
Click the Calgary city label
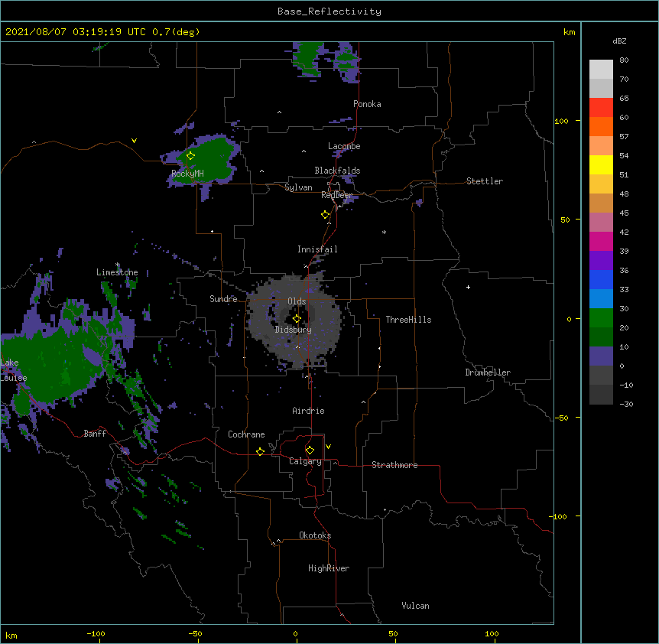point(305,461)
